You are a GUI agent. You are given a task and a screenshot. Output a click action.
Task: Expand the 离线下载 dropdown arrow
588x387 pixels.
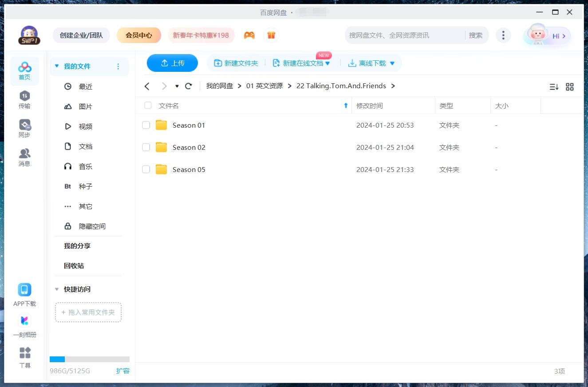(x=392, y=63)
